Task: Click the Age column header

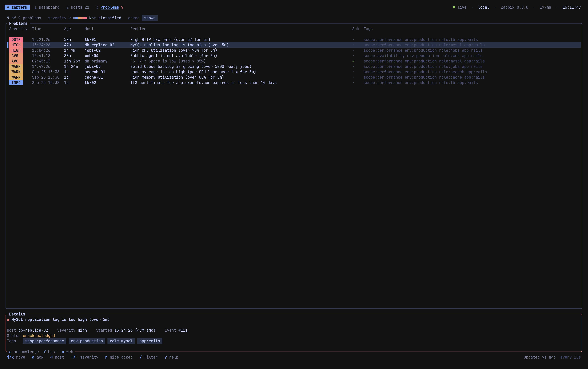Action: point(67,29)
